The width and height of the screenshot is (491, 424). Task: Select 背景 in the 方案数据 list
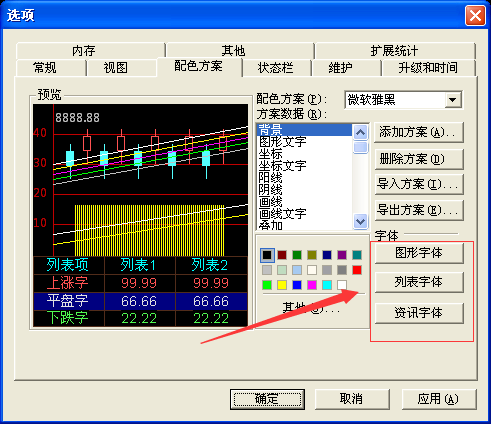point(305,130)
